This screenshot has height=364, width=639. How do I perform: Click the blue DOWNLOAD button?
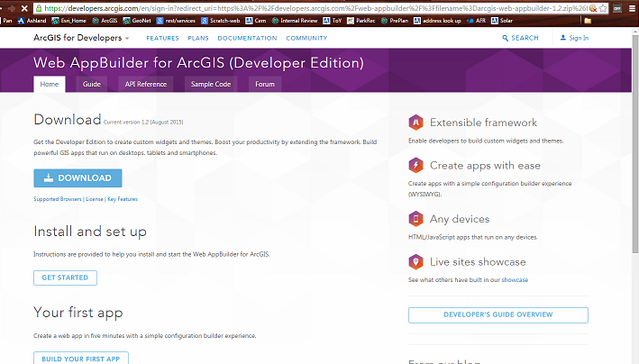[78, 178]
